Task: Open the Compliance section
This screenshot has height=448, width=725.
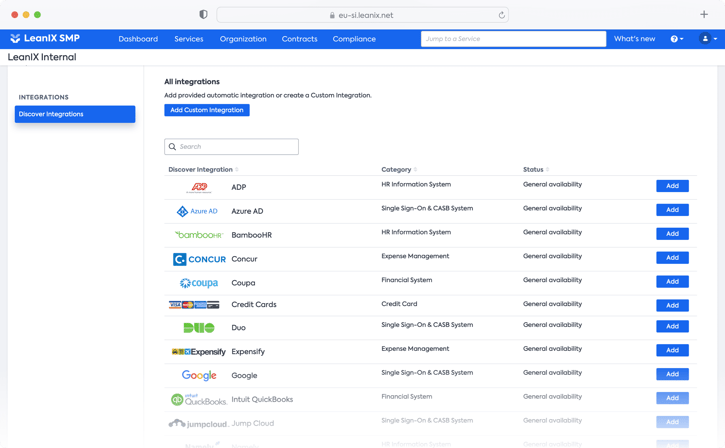Action: point(354,39)
